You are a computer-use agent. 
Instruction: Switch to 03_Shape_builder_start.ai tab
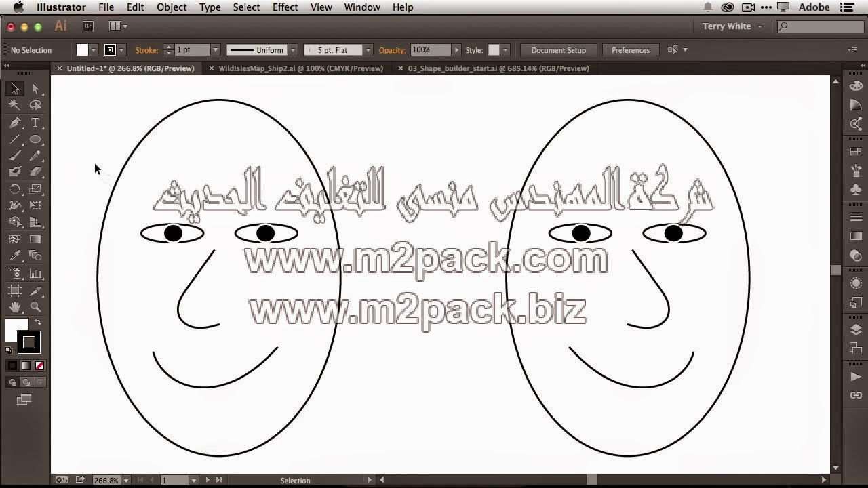click(x=498, y=68)
